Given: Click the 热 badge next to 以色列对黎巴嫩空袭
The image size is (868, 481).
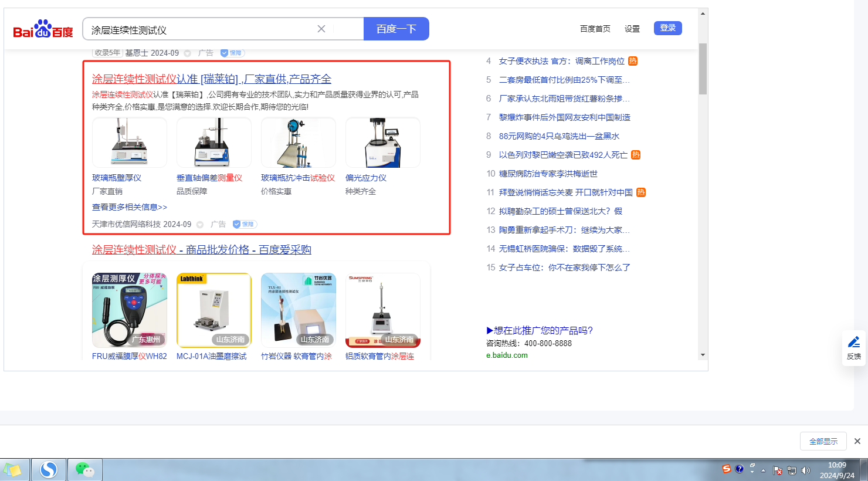Looking at the screenshot, I should (x=636, y=155).
